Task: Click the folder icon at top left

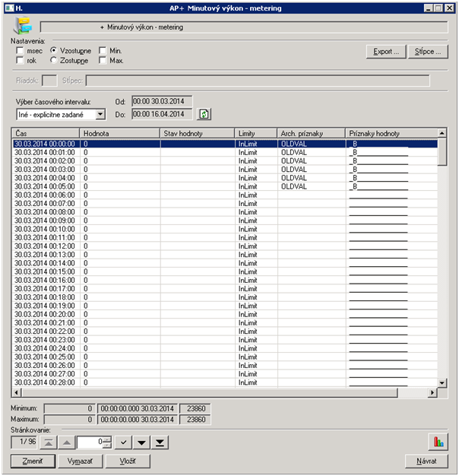Action: 22,27
